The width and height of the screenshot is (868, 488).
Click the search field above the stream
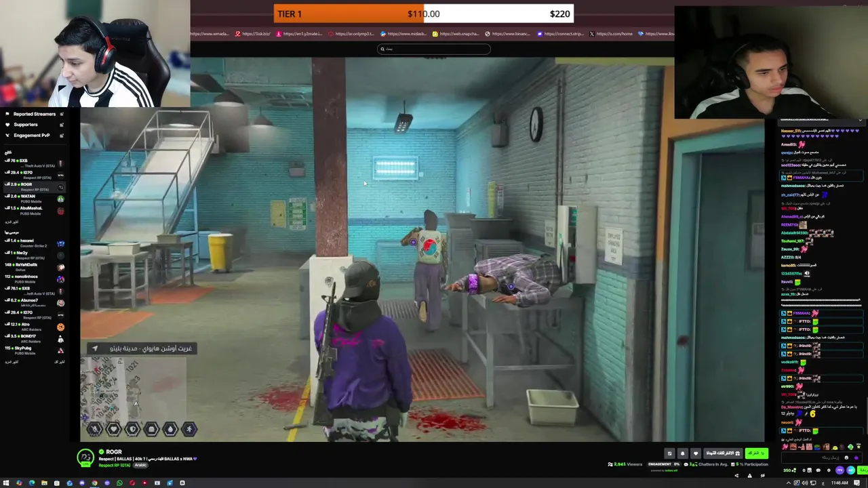tap(434, 49)
